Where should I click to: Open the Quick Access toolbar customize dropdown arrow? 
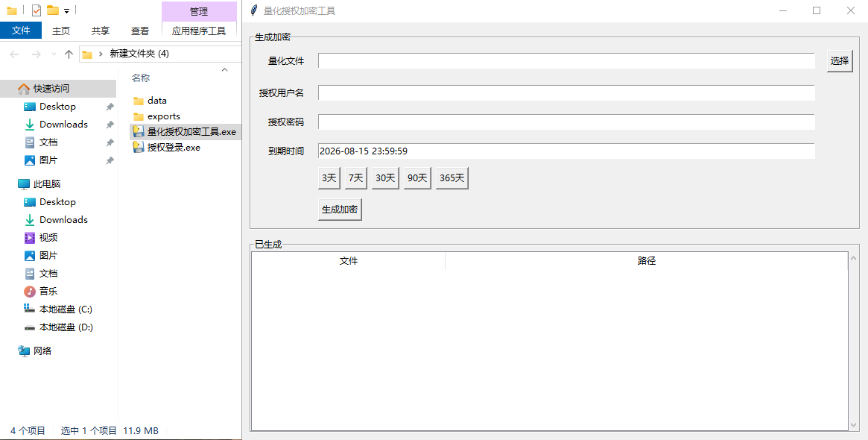[x=66, y=10]
